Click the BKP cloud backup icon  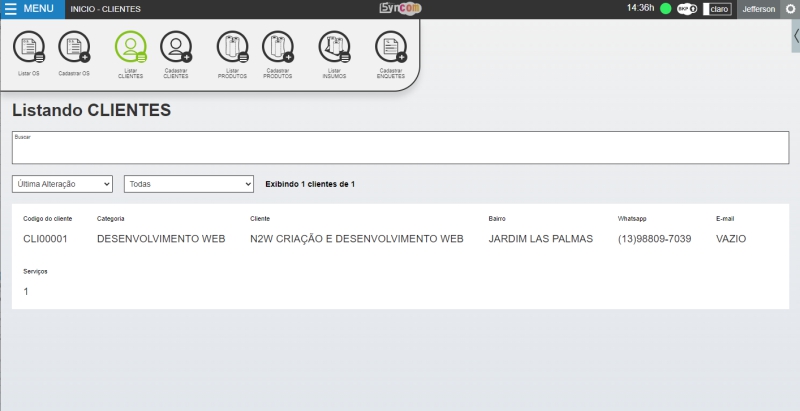[x=687, y=9]
